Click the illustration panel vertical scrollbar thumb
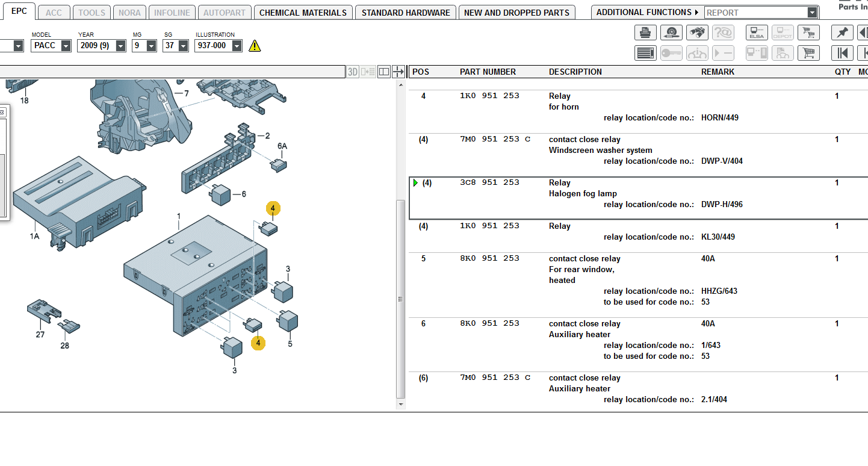Viewport: 868px width, 466px height. (x=401, y=299)
